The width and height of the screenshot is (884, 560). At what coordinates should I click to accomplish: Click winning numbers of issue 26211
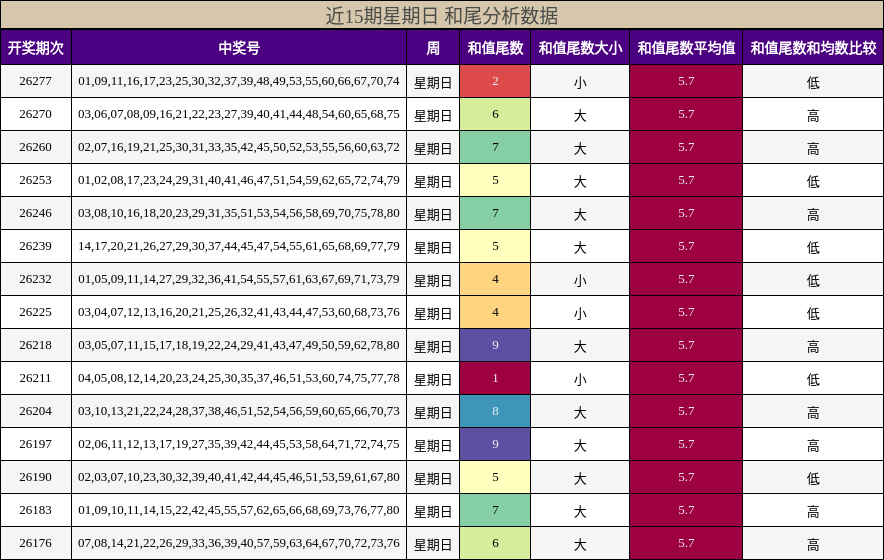(x=239, y=378)
